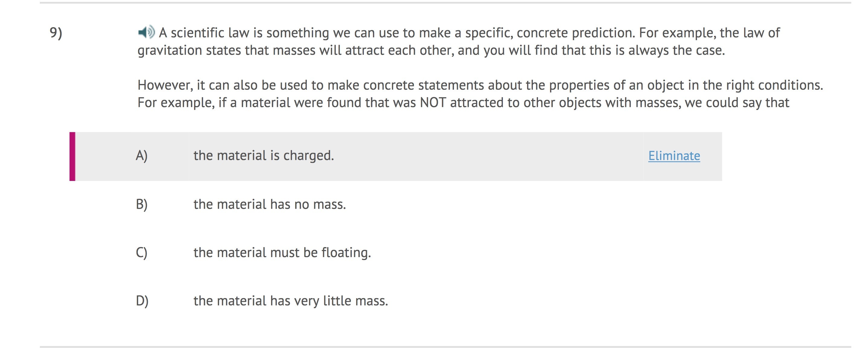Play the question audio with the speaker icon
The width and height of the screenshot is (868, 348).
[x=146, y=32]
